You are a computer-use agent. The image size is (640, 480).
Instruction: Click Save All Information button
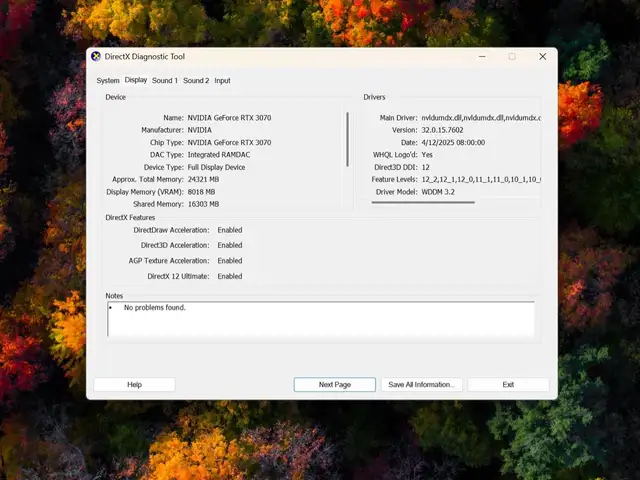pyautogui.click(x=422, y=384)
